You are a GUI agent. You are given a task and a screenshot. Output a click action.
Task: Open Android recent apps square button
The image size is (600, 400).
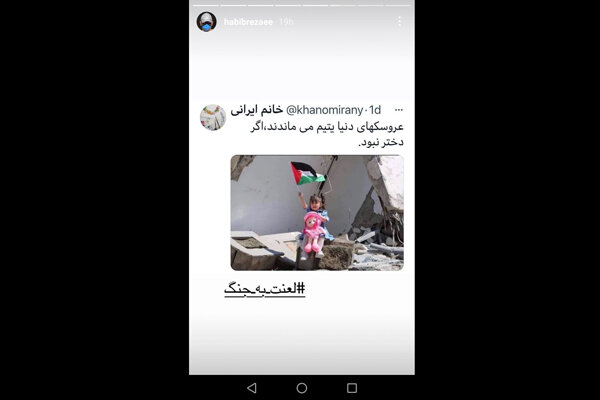(352, 388)
